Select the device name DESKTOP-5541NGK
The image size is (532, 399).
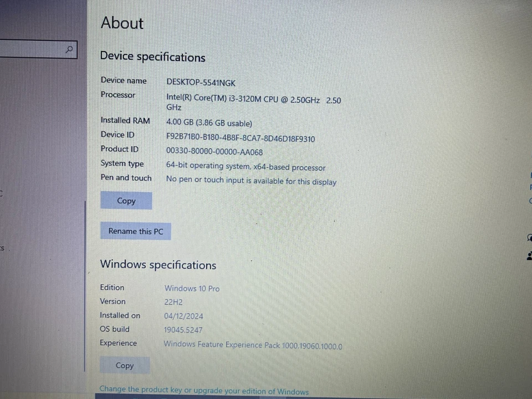pos(201,82)
